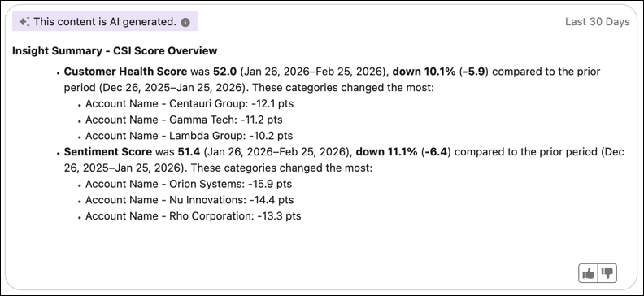
Task: Click the 51.4 sentiment score value
Action: [x=189, y=152]
